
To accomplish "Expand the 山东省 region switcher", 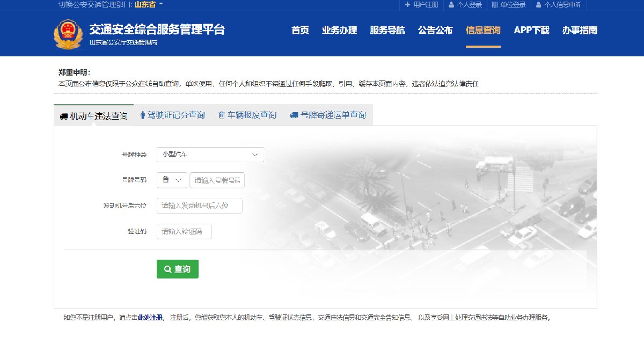I will (x=149, y=5).
